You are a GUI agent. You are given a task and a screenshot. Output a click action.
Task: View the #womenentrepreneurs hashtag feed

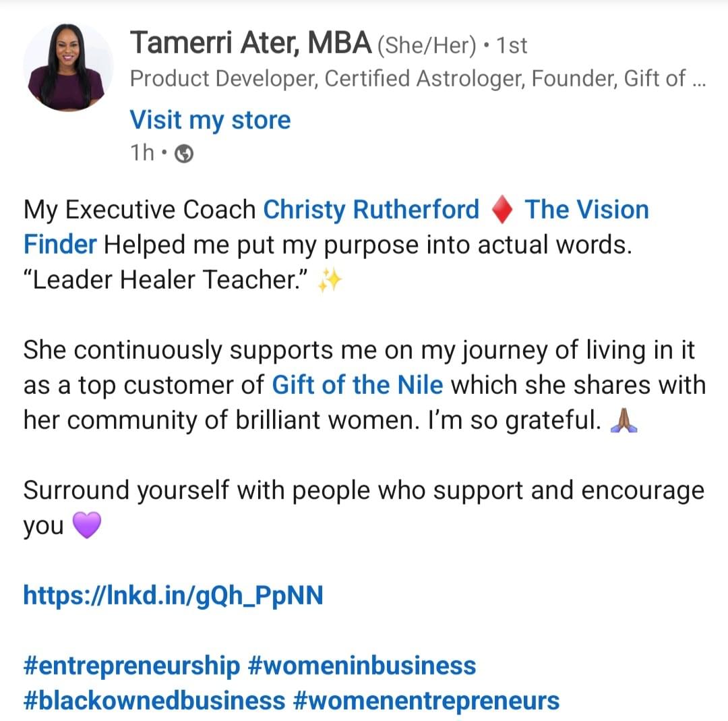(427, 701)
